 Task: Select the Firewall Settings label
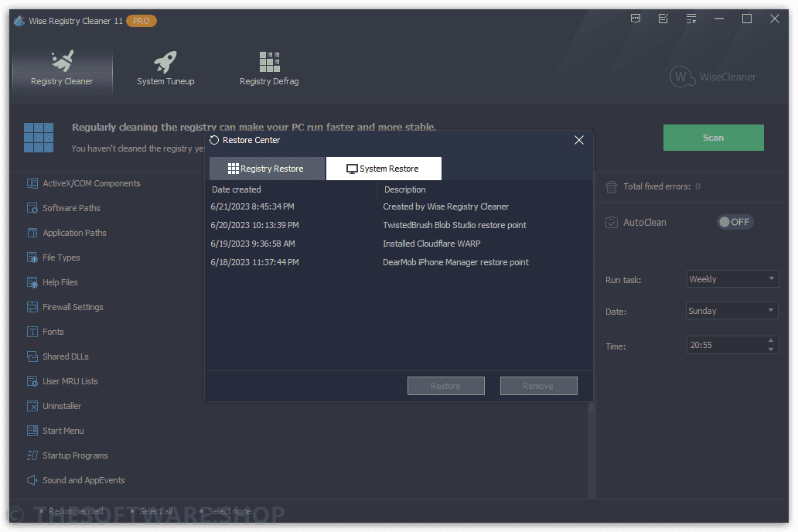pos(73,307)
